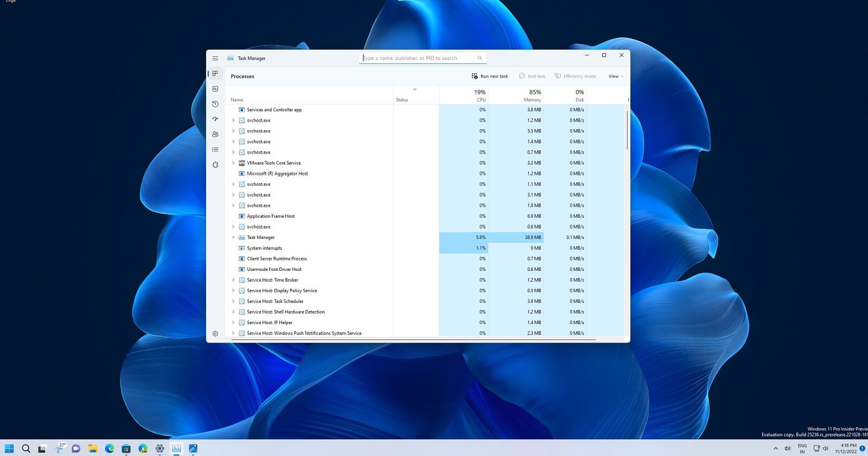The image size is (868, 456).
Task: Open the Details page from the sidebar
Action: coord(215,149)
